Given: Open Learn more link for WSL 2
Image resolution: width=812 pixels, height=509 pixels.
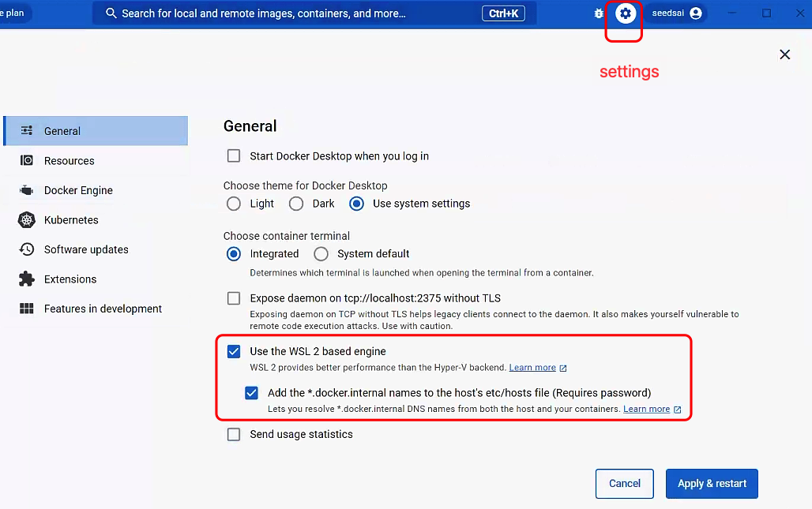Looking at the screenshot, I should click(532, 367).
